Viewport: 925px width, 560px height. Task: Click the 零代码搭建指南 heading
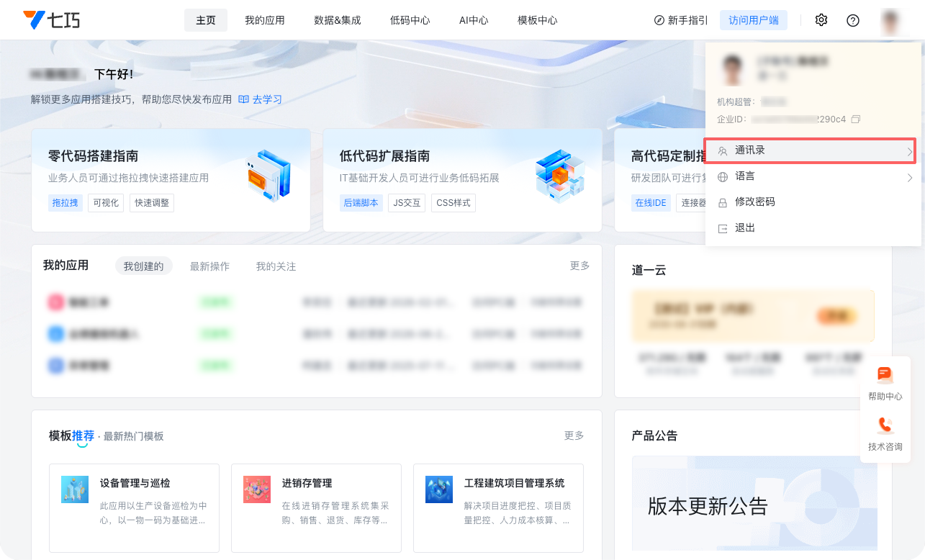pyautogui.click(x=94, y=156)
